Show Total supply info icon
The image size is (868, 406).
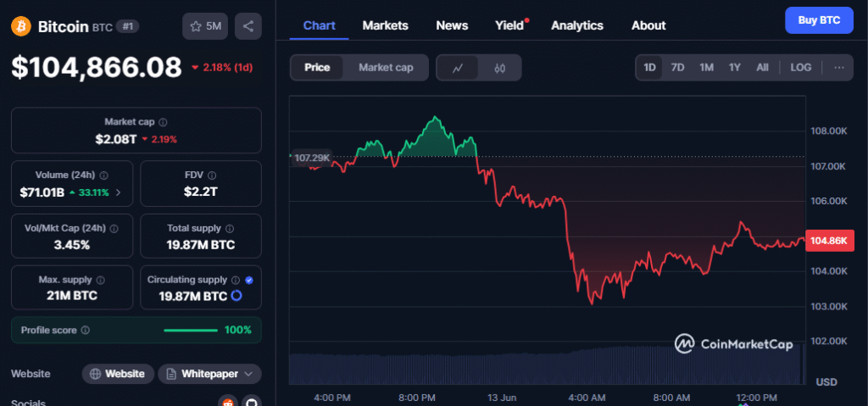(x=230, y=228)
